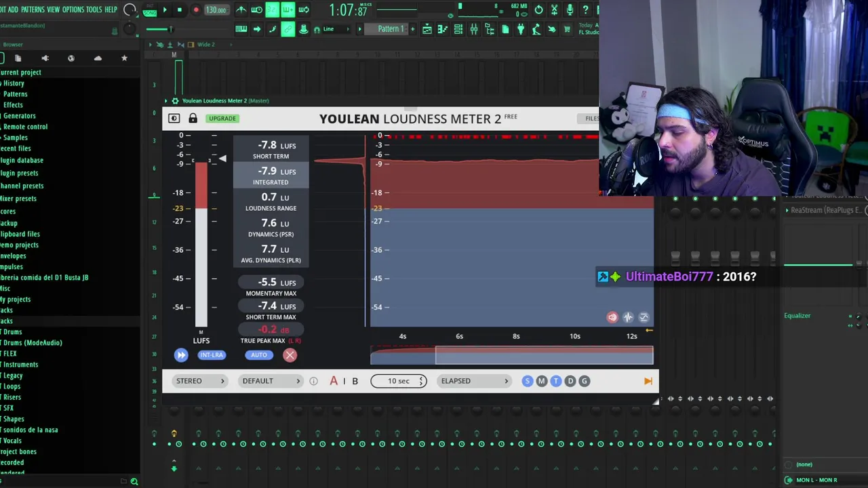868x488 pixels.
Task: Open the ADD menu
Action: pos(14,9)
